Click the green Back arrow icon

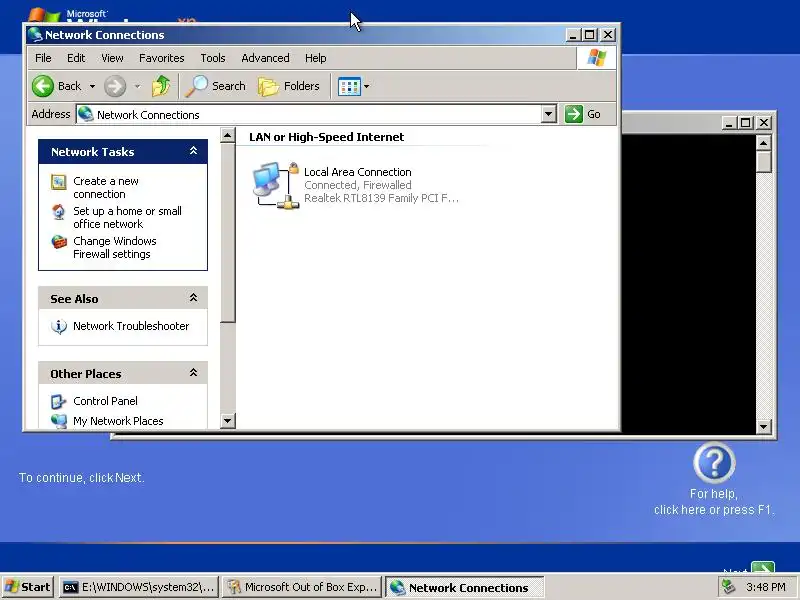point(43,86)
